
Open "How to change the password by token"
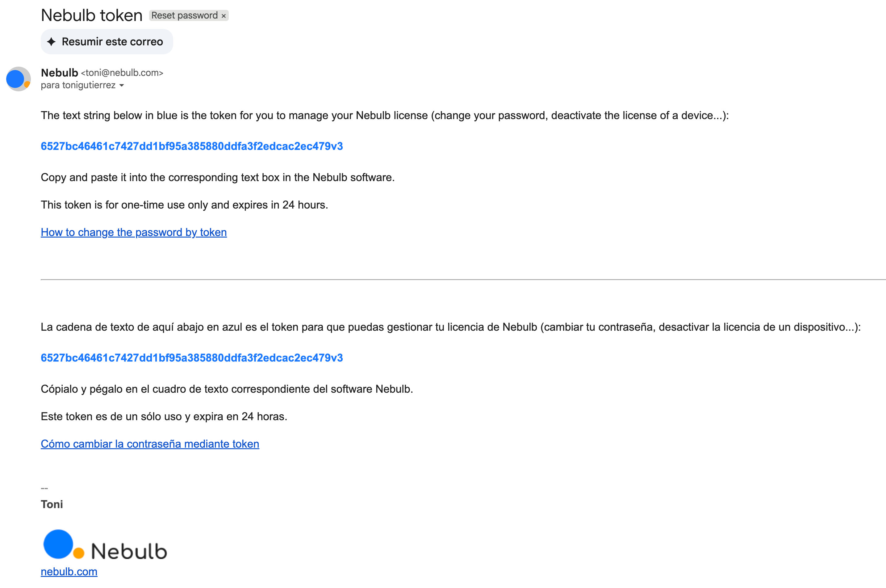(x=134, y=233)
